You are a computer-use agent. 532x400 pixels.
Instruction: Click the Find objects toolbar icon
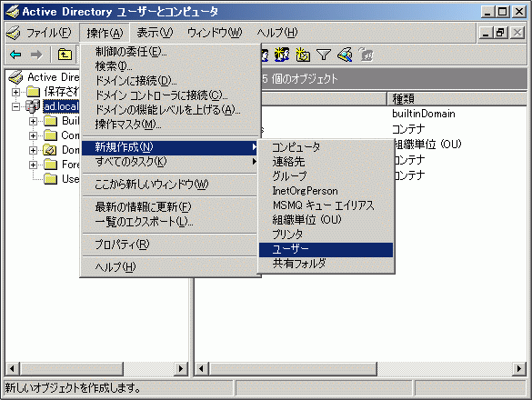pyautogui.click(x=345, y=55)
